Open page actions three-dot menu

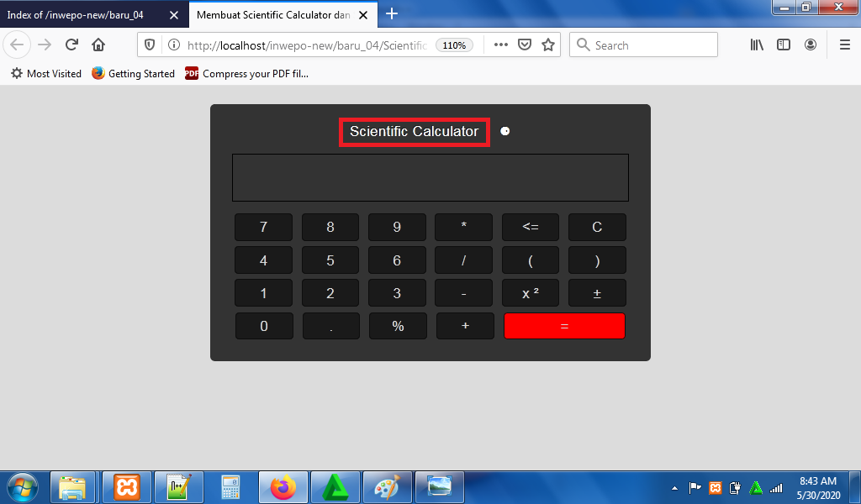(501, 45)
